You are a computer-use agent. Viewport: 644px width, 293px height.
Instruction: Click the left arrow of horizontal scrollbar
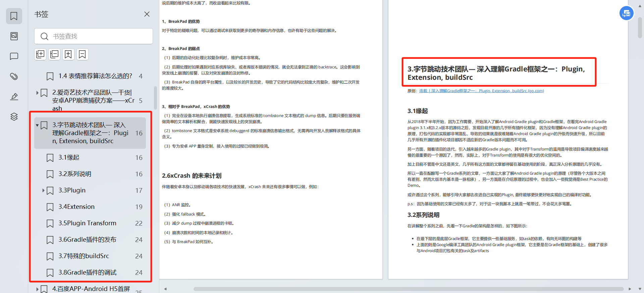(x=165, y=289)
